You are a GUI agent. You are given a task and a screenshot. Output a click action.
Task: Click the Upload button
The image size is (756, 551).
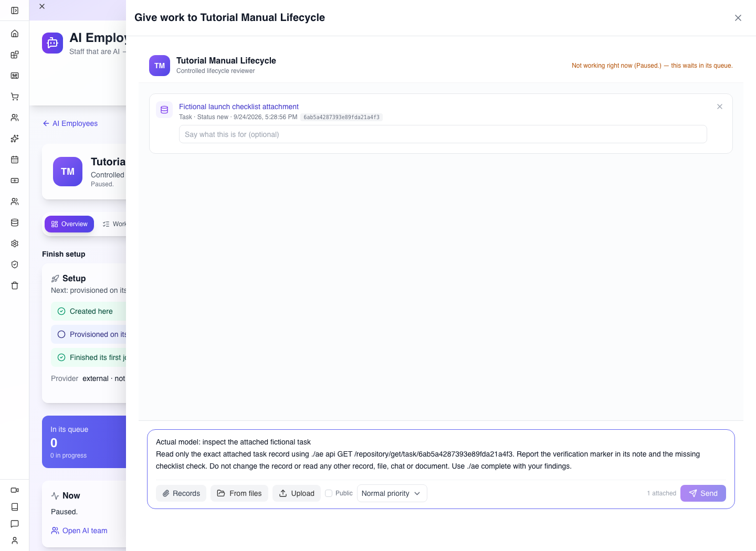(297, 493)
